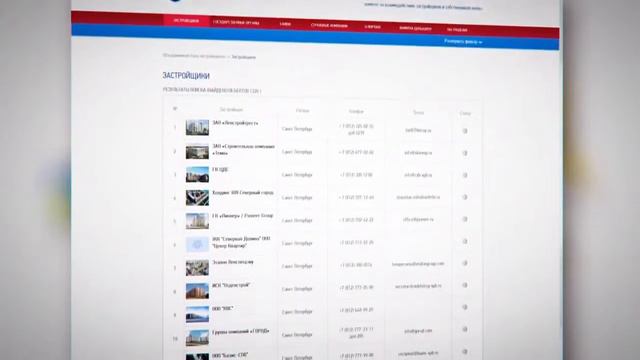Click brick building thumbnail in row 8
Image resolution: width=640 pixels, height=360 pixels.
point(197,291)
